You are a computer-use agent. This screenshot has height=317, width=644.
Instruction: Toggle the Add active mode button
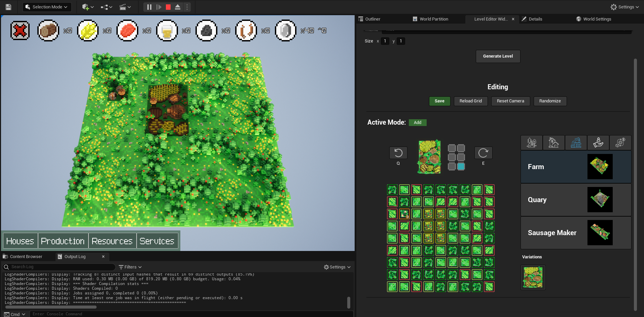click(x=417, y=123)
